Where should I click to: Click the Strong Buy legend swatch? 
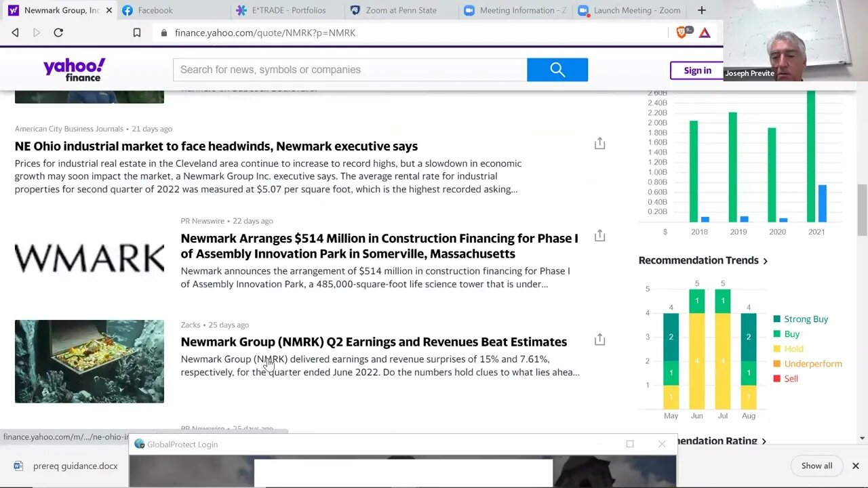[x=776, y=319]
